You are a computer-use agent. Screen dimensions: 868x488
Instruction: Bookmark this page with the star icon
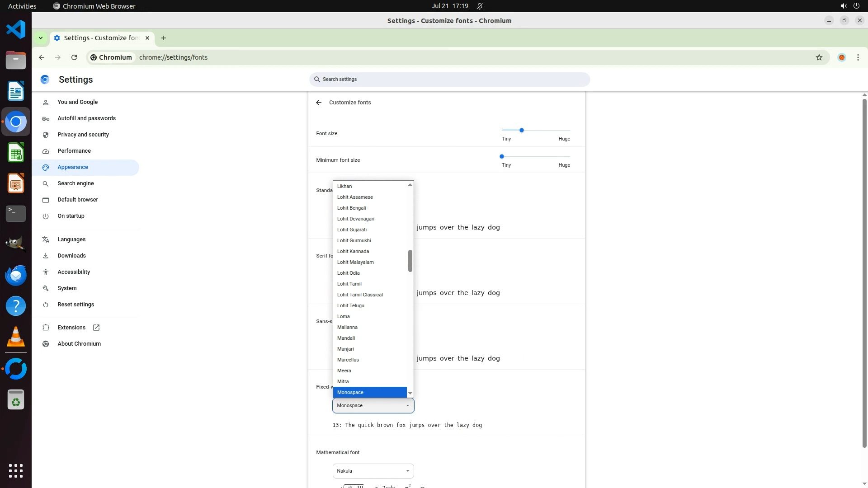pos(819,57)
